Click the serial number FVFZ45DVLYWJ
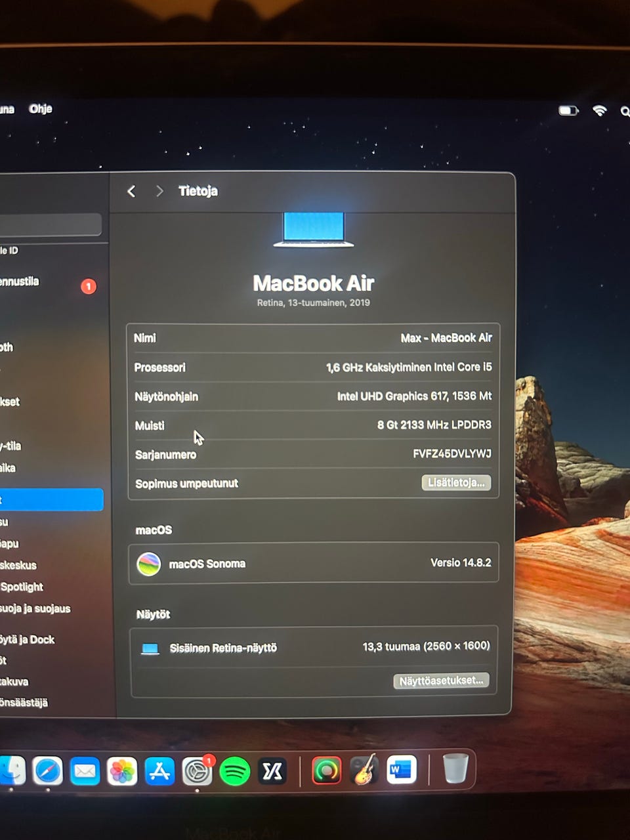630x840 pixels. 452,453
